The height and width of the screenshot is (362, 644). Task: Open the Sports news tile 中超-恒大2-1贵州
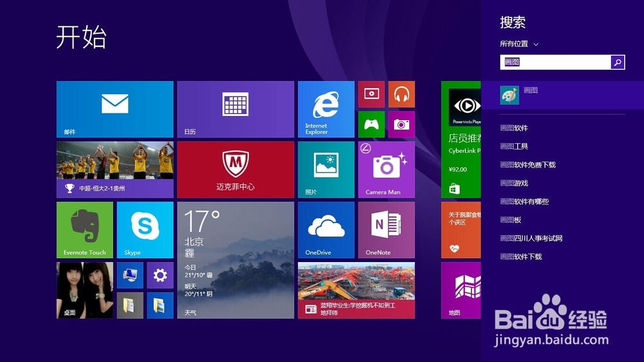pos(115,169)
